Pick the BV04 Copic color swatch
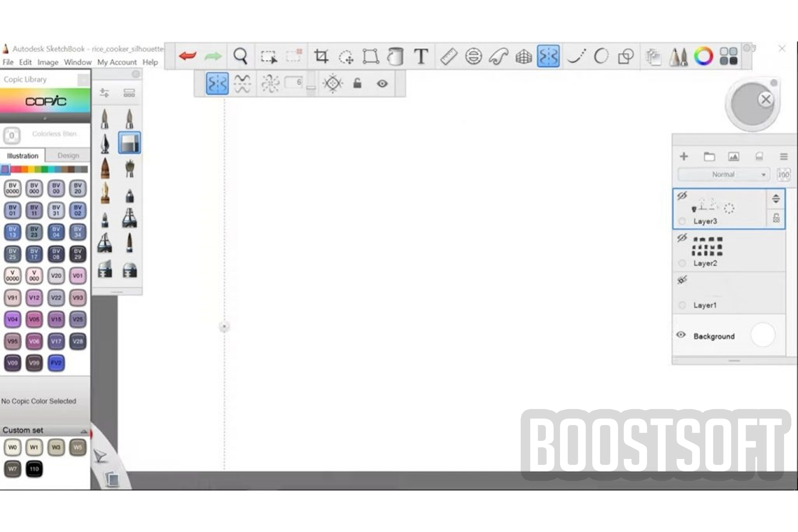The width and height of the screenshot is (798, 532). [56, 232]
